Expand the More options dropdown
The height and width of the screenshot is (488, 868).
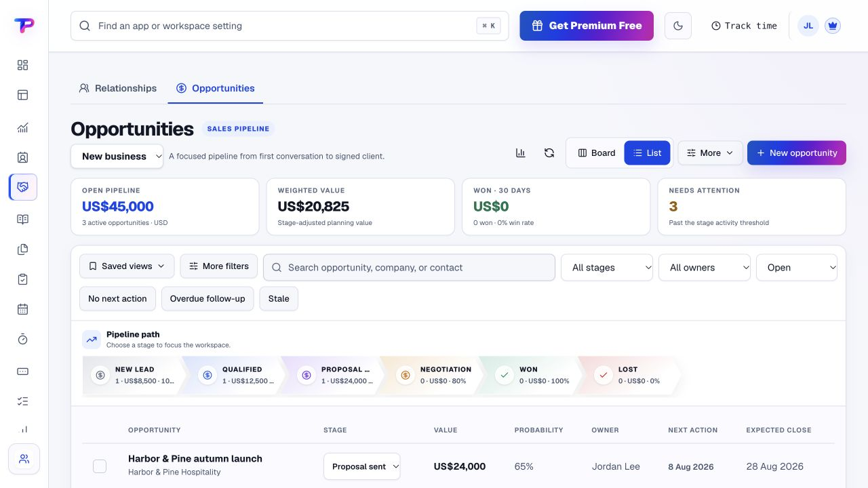(x=710, y=153)
